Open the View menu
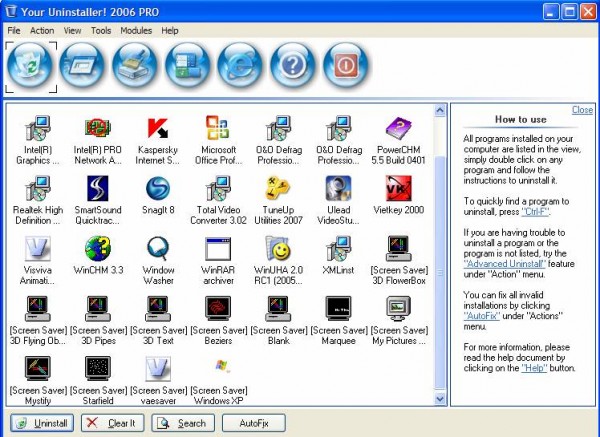600x437 pixels. click(x=72, y=31)
